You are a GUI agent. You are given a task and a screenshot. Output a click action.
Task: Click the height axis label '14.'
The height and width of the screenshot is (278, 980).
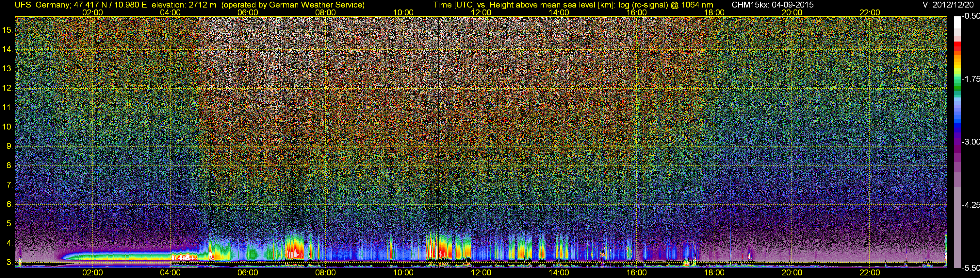(8, 49)
